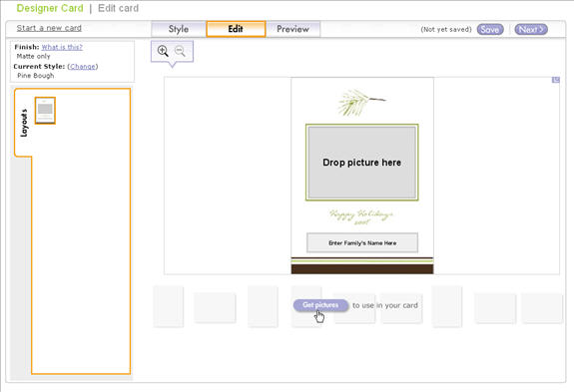The image size is (574, 392).
Task: Zoom out with the minus magnifier
Action: (180, 51)
